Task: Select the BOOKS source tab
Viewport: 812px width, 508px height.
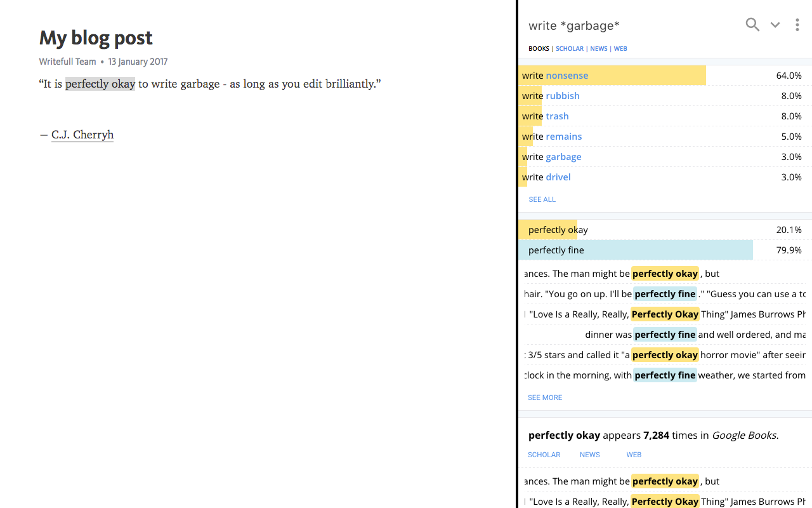Action: [539, 49]
